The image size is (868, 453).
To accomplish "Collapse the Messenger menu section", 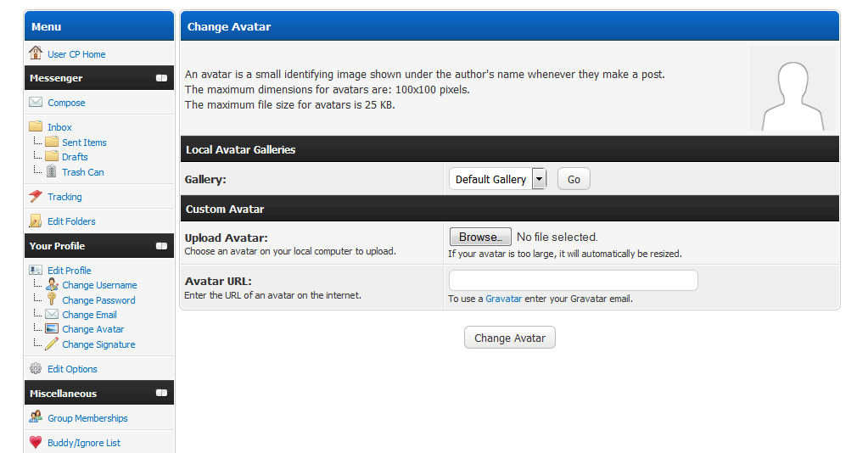I will click(x=161, y=78).
